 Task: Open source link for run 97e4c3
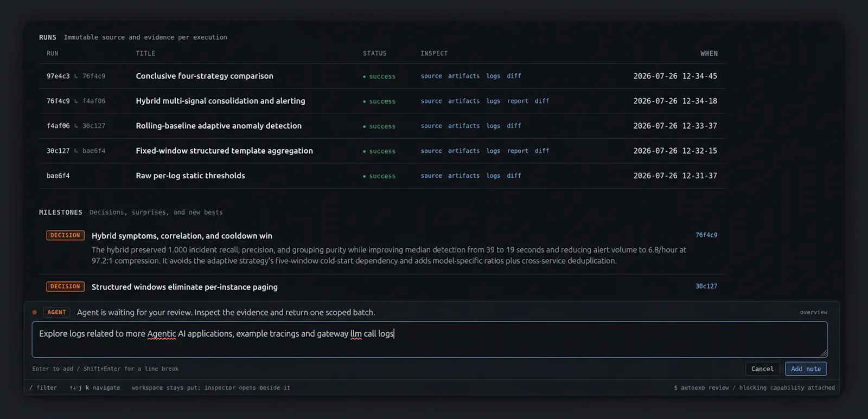point(431,76)
